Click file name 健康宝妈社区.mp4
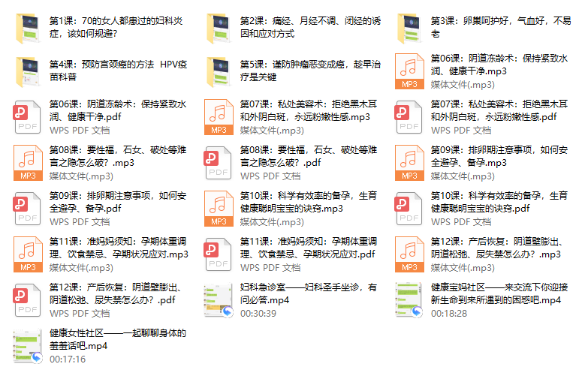 click(x=499, y=293)
